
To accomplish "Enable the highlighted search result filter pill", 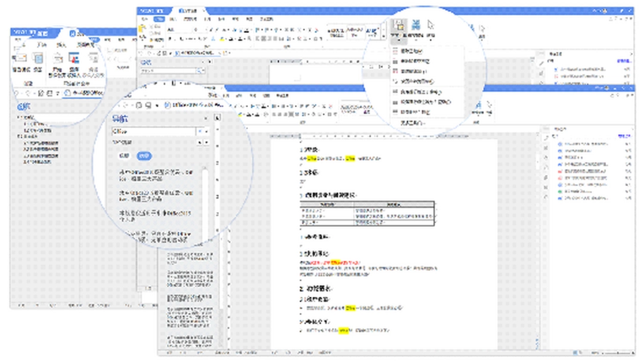I will click(144, 156).
